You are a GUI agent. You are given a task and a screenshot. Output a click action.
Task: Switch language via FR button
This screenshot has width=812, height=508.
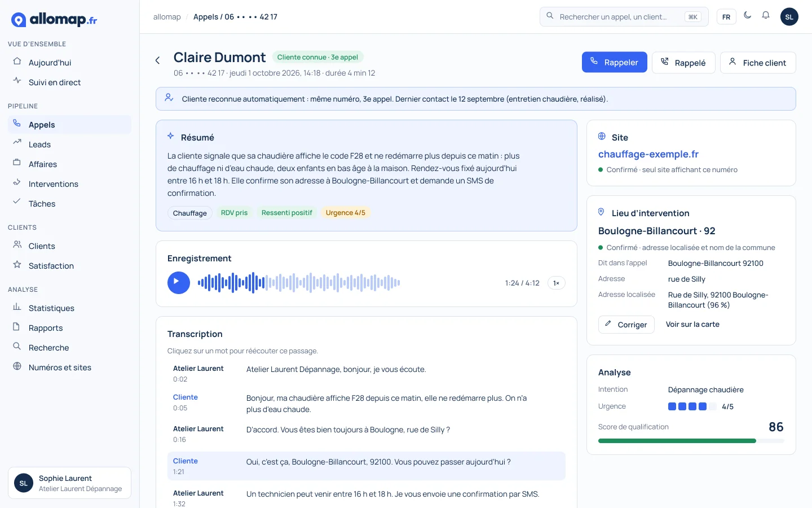click(x=726, y=17)
